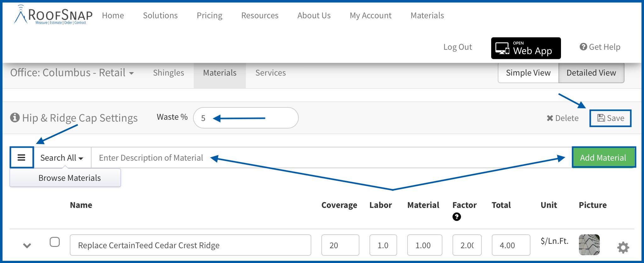The image size is (644, 263).
Task: Click the Waste % input field
Action: (246, 118)
